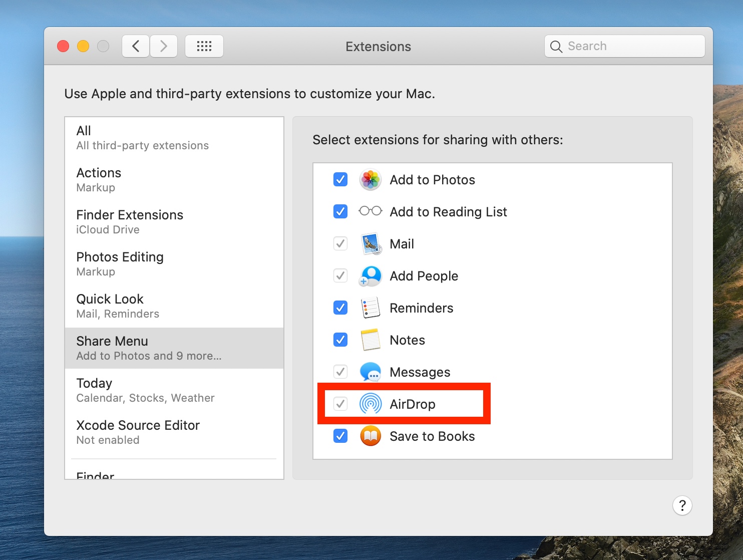The image size is (743, 560).
Task: Show all preferences grid icon
Action: tap(204, 47)
